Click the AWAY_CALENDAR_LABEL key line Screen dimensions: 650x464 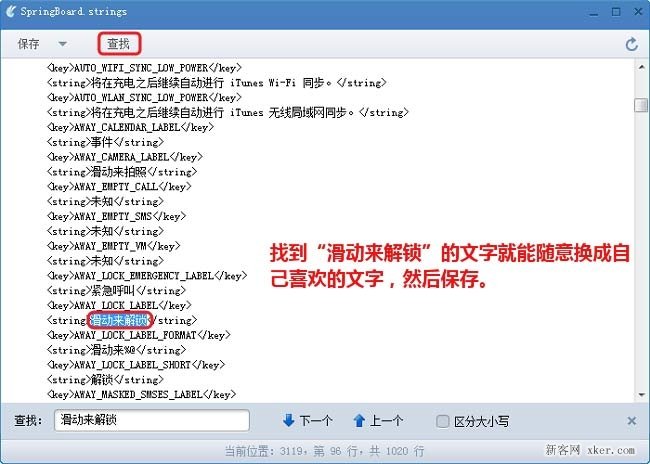[131, 127]
